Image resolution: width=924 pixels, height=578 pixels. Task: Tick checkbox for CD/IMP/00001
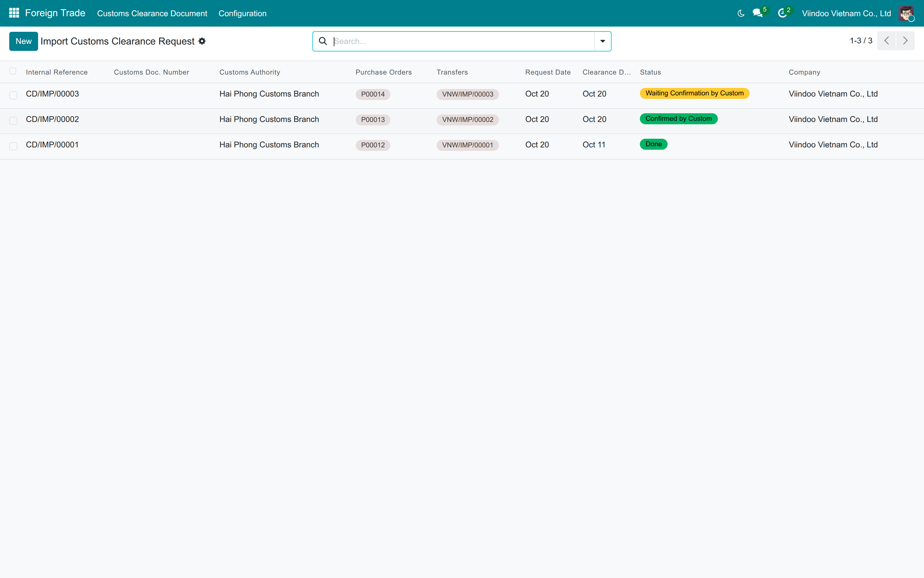pyautogui.click(x=13, y=146)
